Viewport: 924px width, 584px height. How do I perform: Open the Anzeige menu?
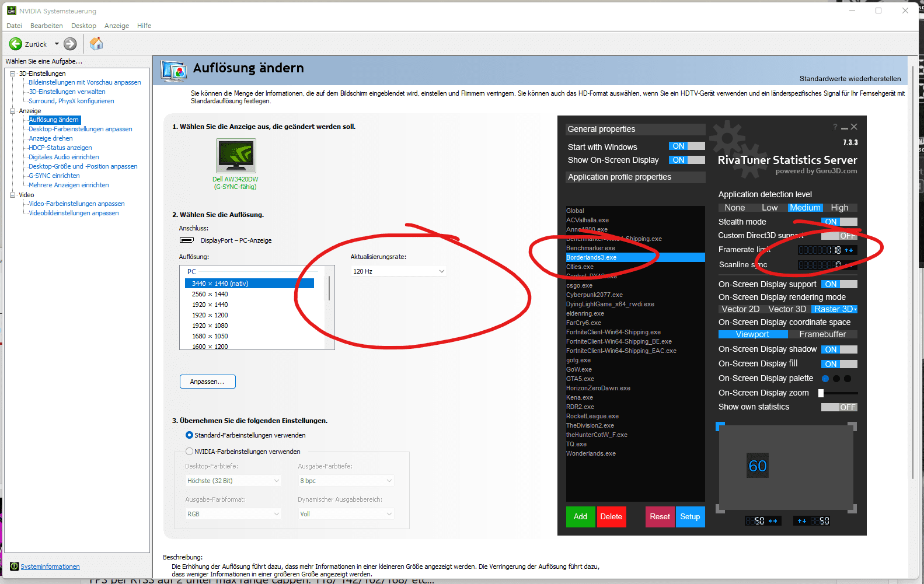(117, 26)
